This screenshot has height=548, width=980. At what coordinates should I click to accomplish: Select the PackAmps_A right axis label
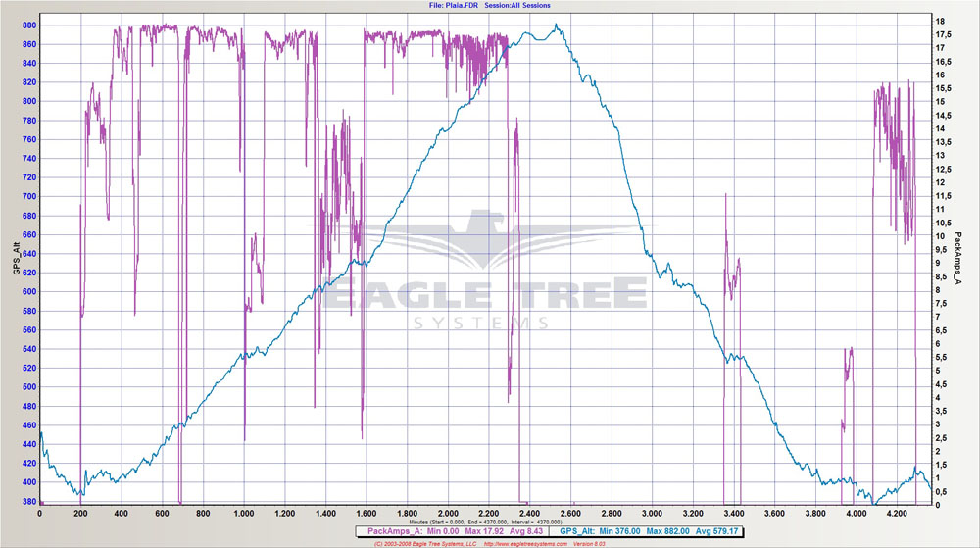(x=956, y=258)
